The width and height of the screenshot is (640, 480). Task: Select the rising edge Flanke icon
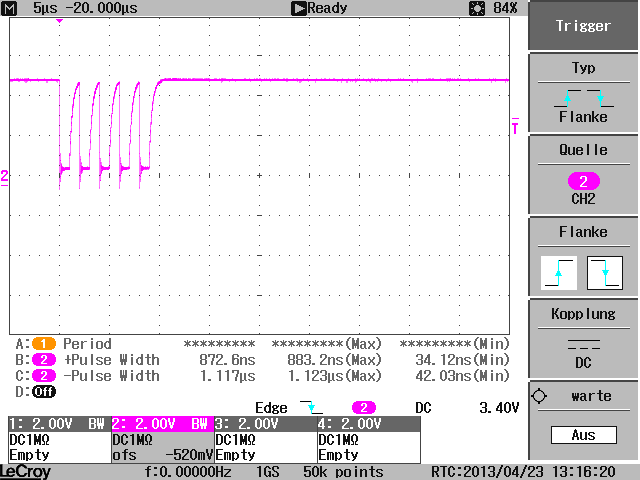click(x=559, y=273)
